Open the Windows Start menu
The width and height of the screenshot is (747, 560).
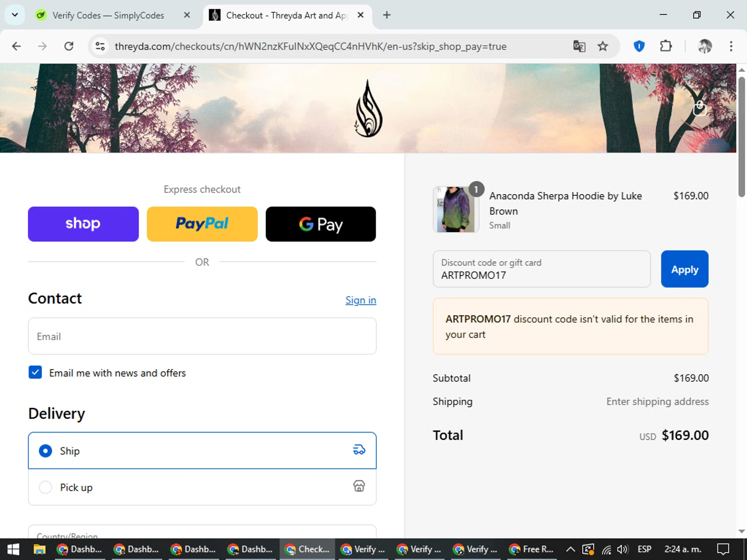pyautogui.click(x=13, y=549)
